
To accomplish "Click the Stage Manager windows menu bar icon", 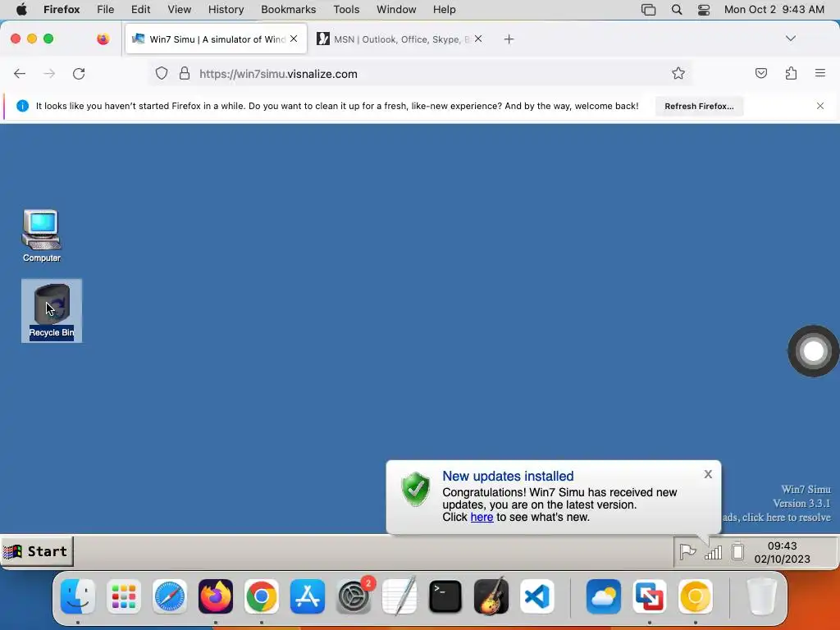I will click(648, 10).
